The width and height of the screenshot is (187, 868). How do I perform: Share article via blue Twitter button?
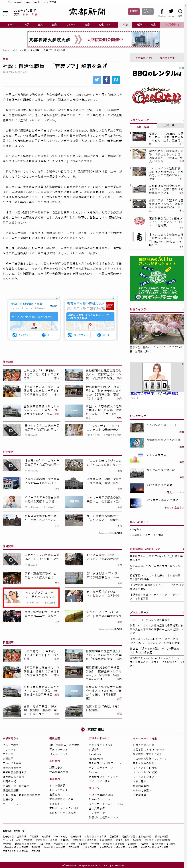(97, 79)
